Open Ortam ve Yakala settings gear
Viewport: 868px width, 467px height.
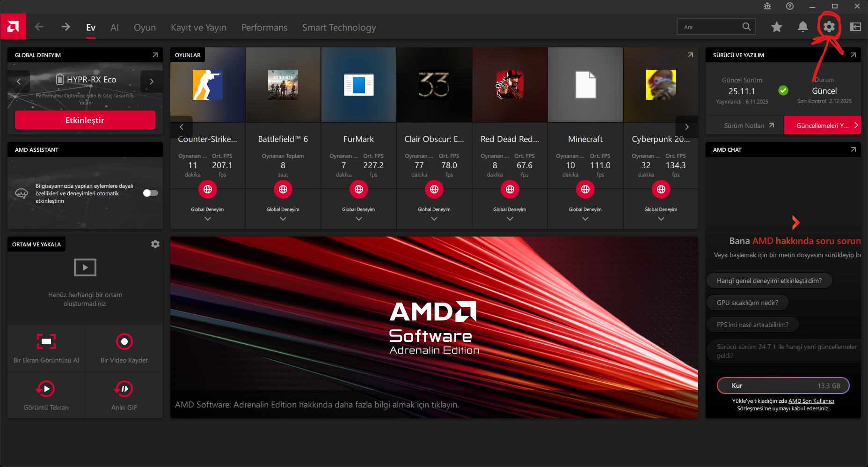tap(155, 244)
